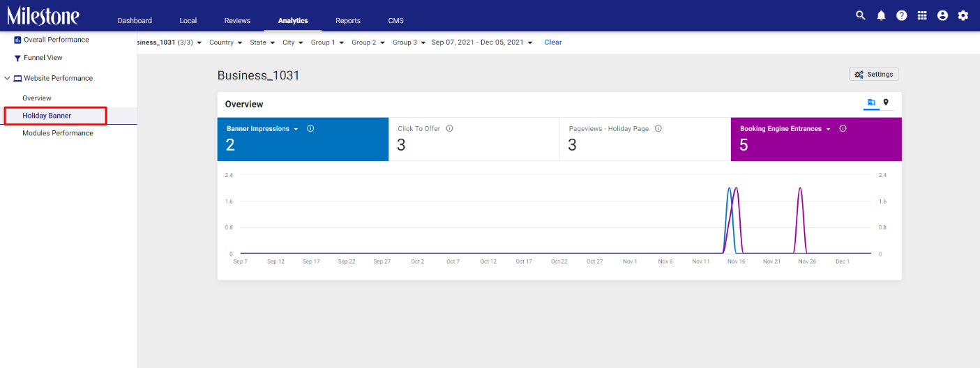980x368 pixels.
Task: Open the Reports tab
Action: pyautogui.click(x=348, y=20)
